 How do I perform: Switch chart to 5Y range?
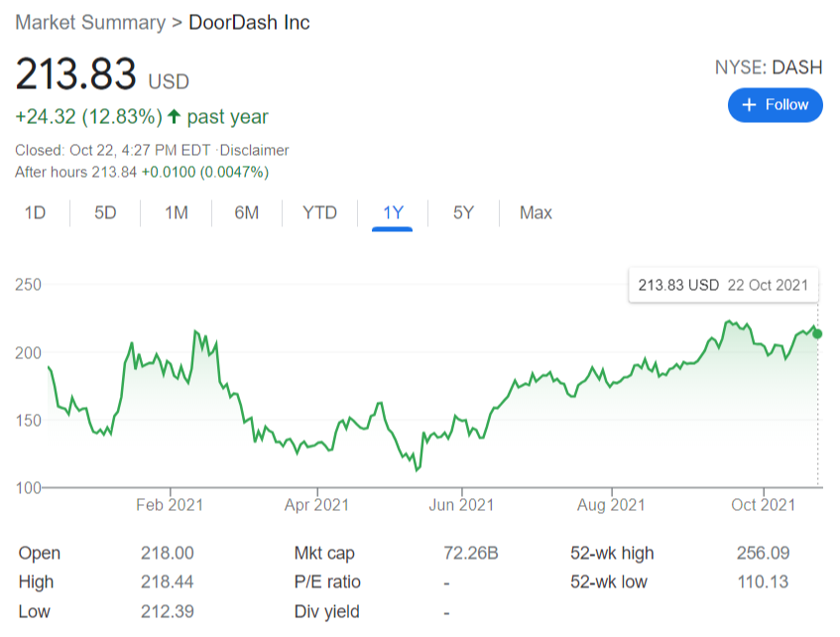coord(463,213)
